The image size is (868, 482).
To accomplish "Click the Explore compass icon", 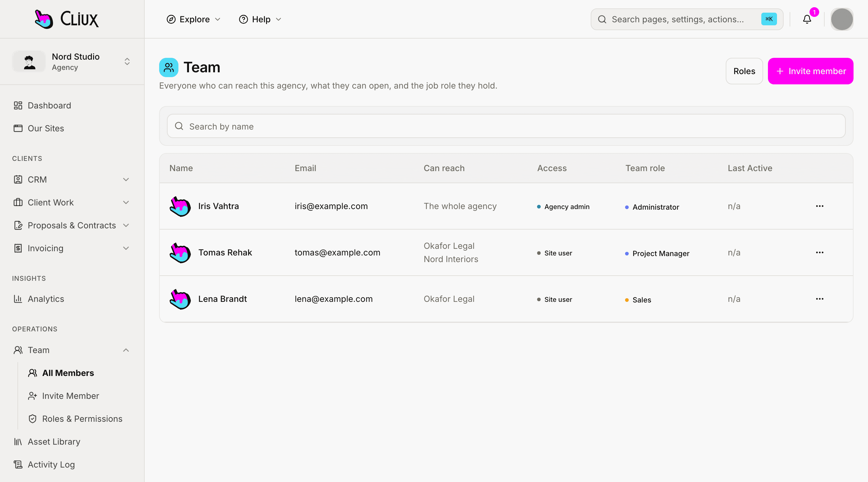I will (171, 19).
